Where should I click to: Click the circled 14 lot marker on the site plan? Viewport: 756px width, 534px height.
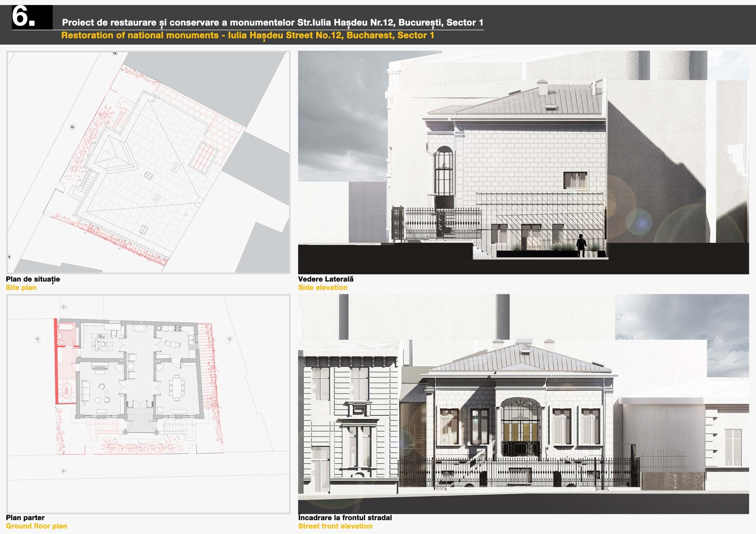point(115,53)
